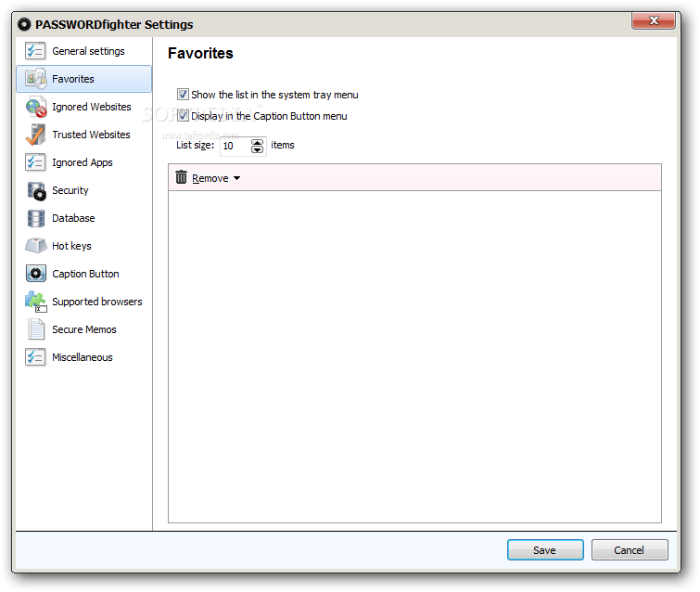Image resolution: width=700 pixels, height=592 pixels.
Task: Click the Save button
Action: (x=545, y=549)
